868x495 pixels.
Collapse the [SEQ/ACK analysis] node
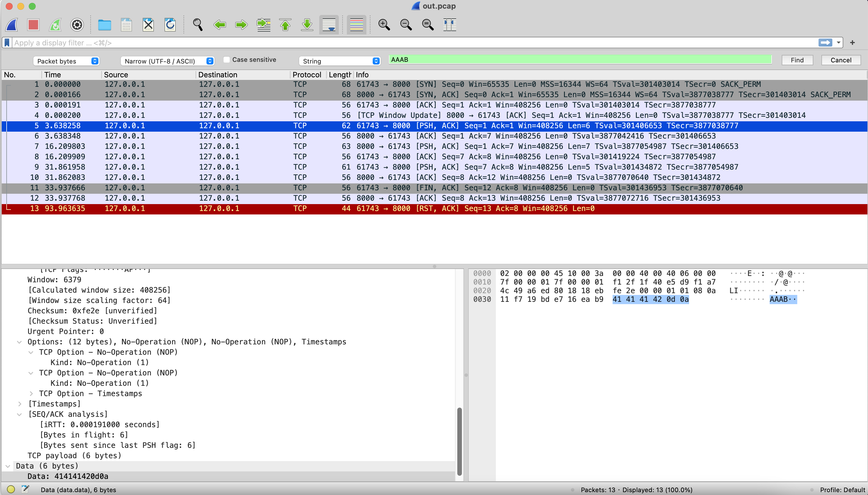[x=19, y=415]
